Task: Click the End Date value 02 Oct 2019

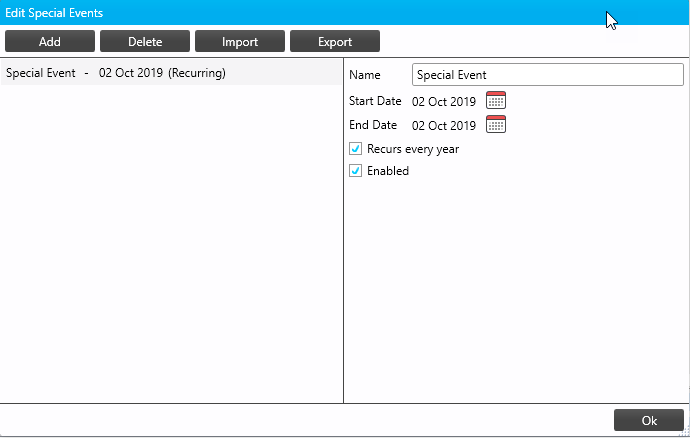Action: [x=444, y=126]
